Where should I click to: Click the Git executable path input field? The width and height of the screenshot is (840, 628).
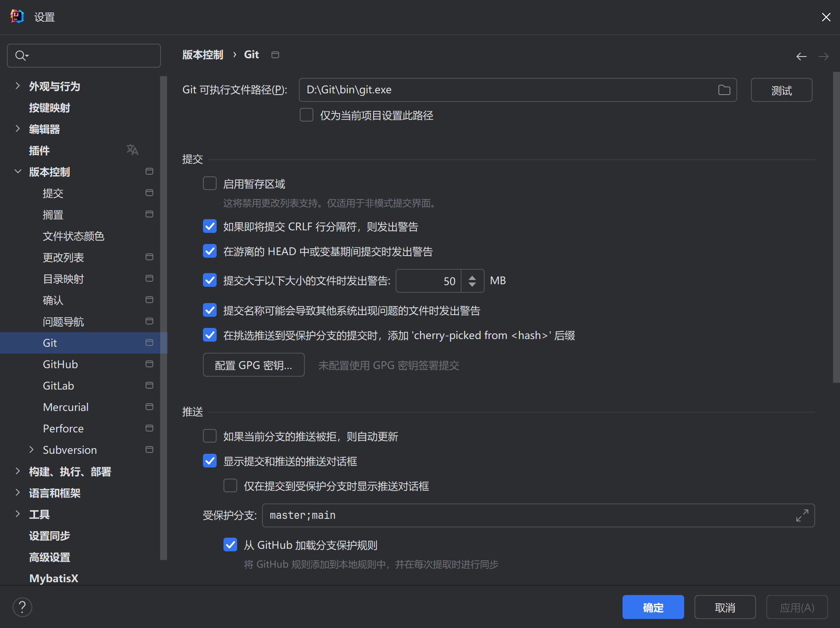click(505, 90)
